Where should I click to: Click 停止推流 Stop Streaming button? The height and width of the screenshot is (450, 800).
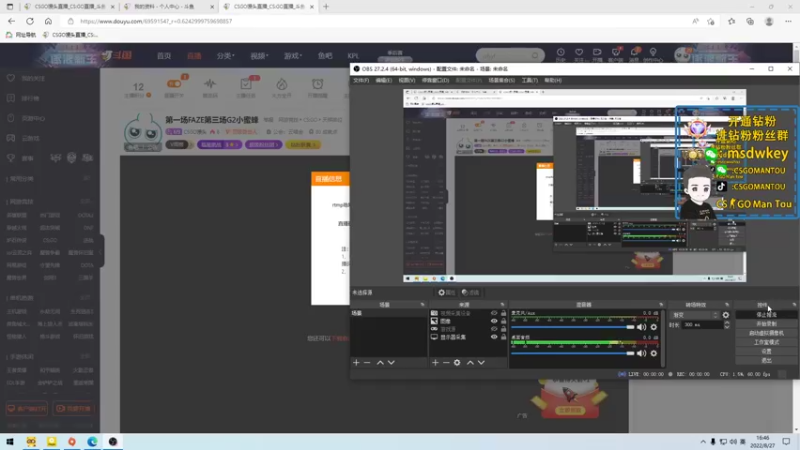click(766, 315)
